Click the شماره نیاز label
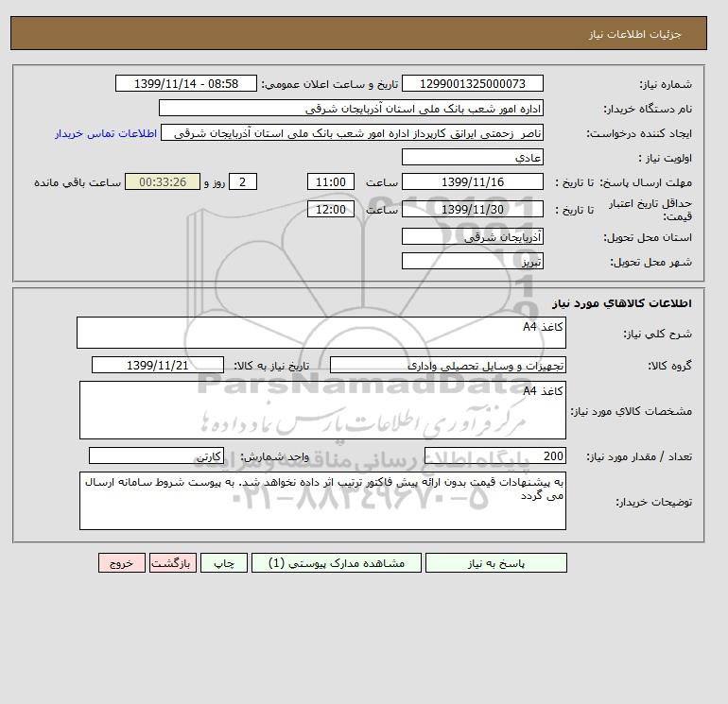728x704 pixels. pos(666,84)
